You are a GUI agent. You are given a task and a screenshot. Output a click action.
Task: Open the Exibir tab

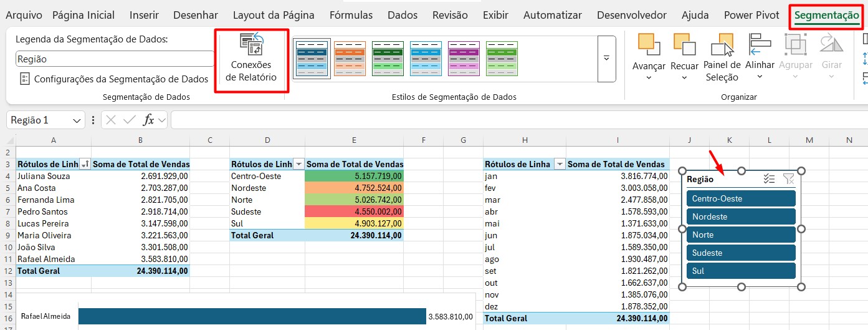tap(495, 15)
